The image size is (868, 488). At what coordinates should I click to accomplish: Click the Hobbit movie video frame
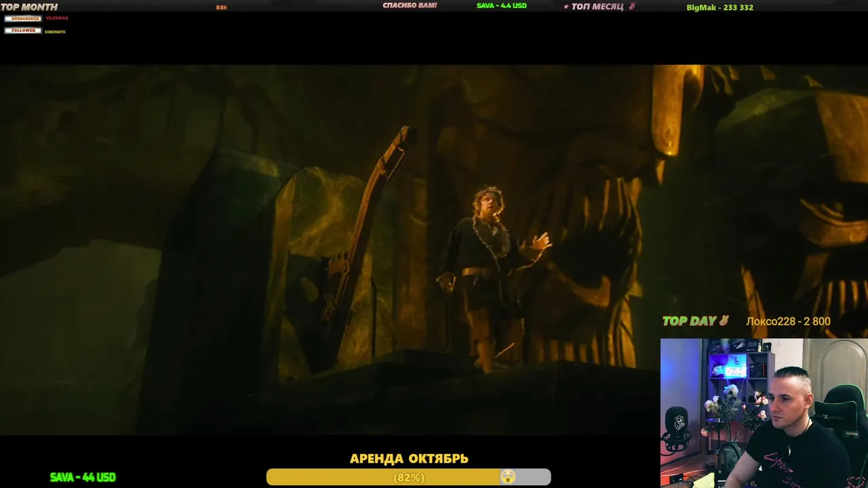(x=434, y=249)
